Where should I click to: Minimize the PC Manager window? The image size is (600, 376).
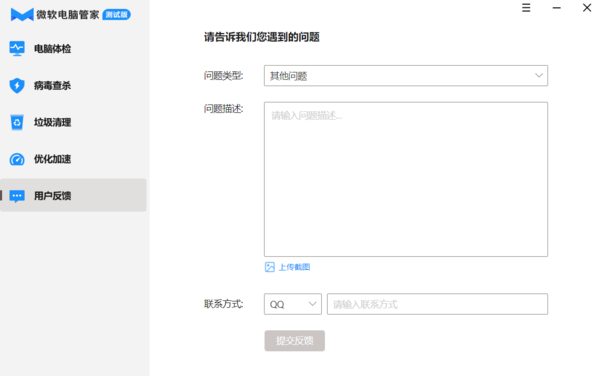pos(557,8)
